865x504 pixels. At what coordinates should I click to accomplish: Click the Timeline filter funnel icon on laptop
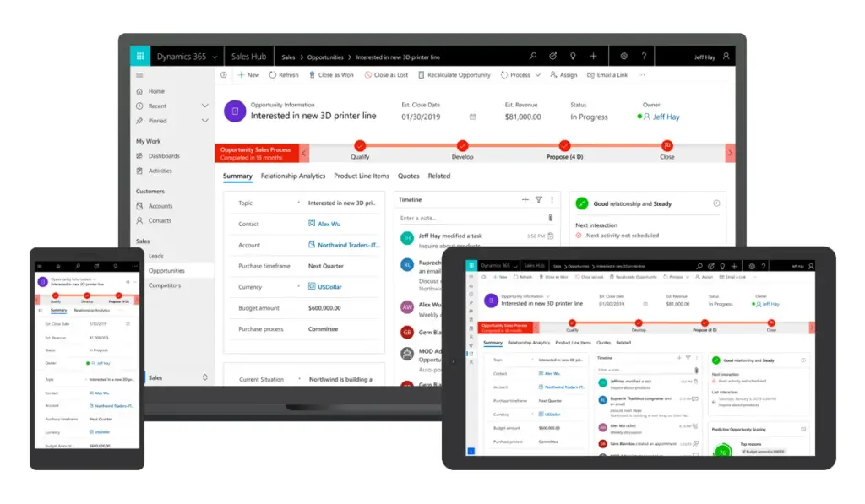538,200
